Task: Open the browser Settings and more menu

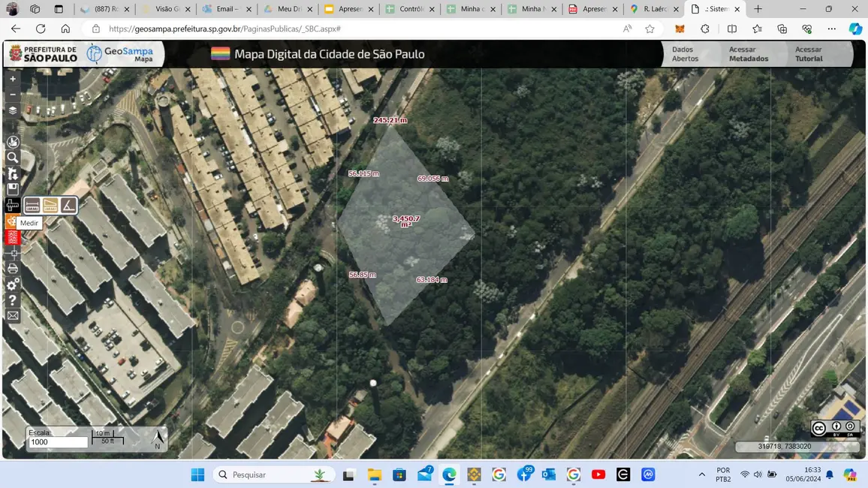Action: [831, 29]
